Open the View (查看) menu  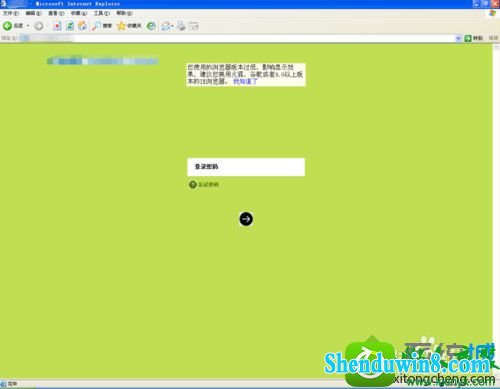(56, 13)
